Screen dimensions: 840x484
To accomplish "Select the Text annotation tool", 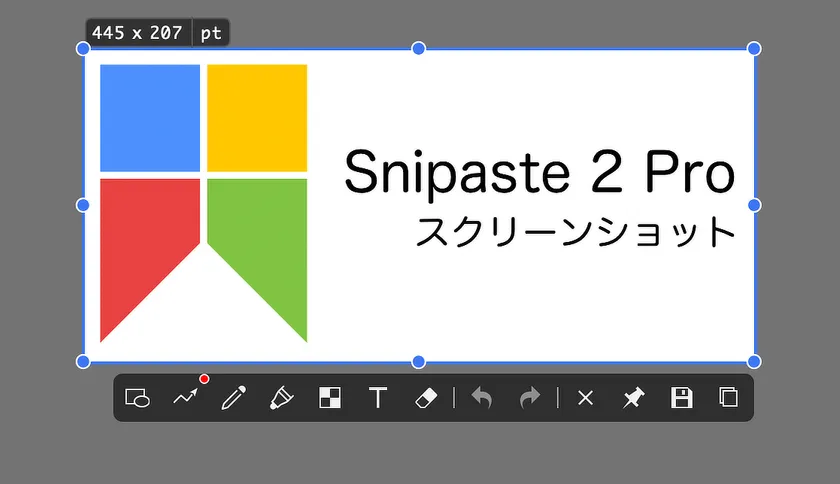I will click(x=378, y=398).
